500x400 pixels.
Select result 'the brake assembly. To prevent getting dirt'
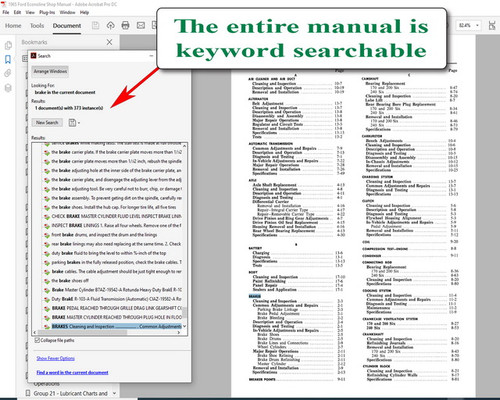coord(116,198)
